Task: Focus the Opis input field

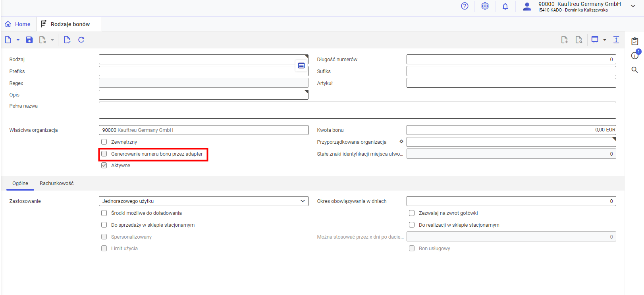Action: [x=204, y=95]
